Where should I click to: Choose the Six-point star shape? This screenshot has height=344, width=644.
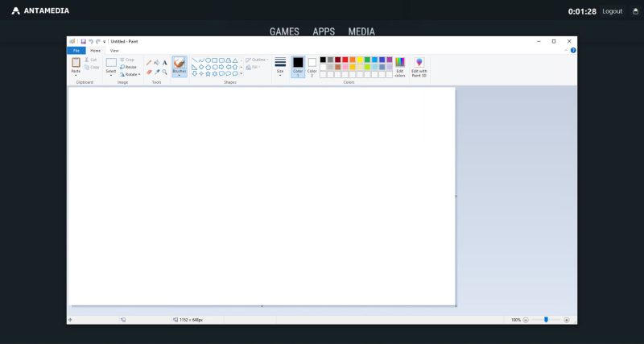pyautogui.click(x=215, y=73)
